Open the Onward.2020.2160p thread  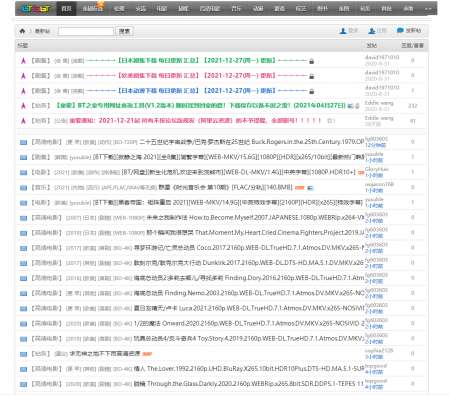[249, 323]
